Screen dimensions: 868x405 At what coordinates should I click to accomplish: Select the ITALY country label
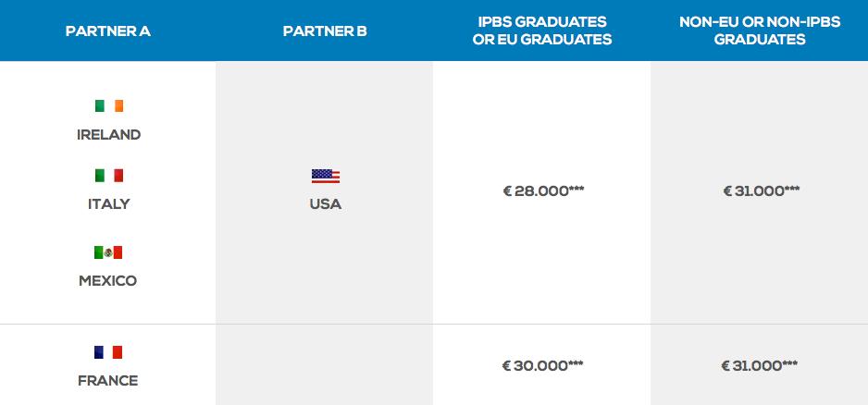(x=108, y=204)
